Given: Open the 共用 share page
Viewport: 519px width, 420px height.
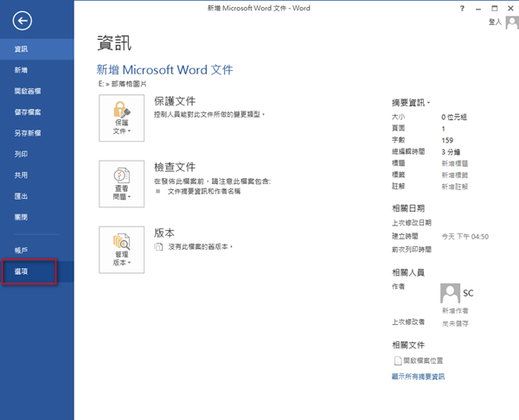Looking at the screenshot, I should click(36, 175).
